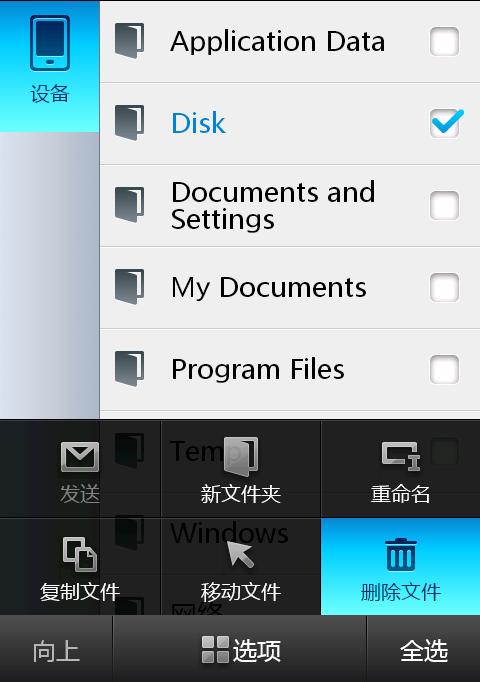The height and width of the screenshot is (682, 480).
Task: Choose the 重命名 rename icon
Action: (x=400, y=456)
